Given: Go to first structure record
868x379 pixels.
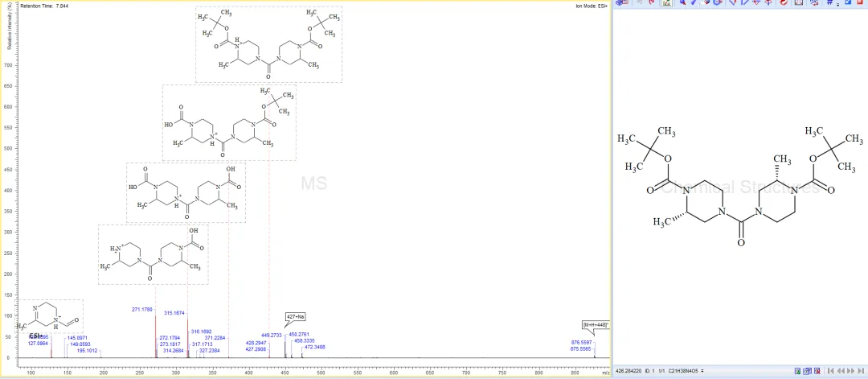Looking at the screenshot, I should click(x=830, y=371).
